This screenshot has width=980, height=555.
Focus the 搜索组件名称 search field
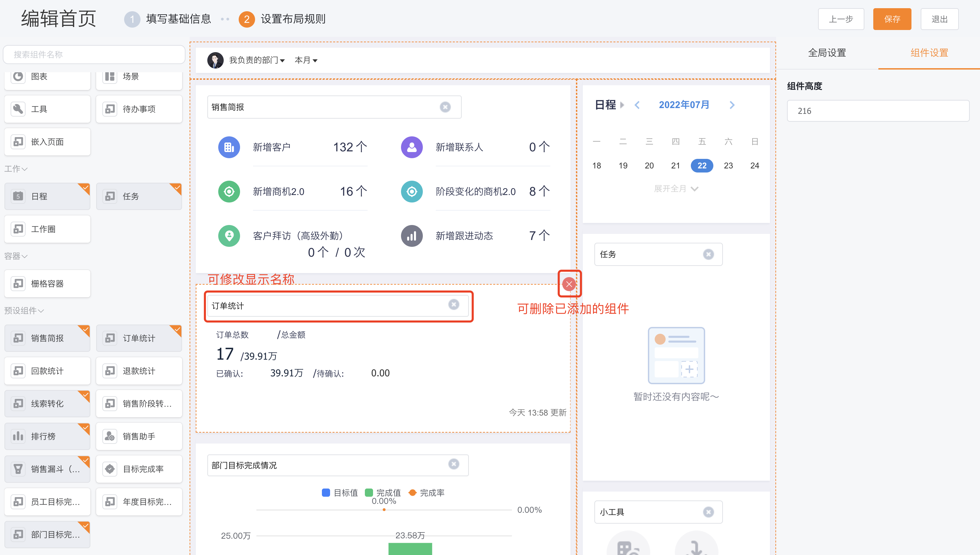94,55
